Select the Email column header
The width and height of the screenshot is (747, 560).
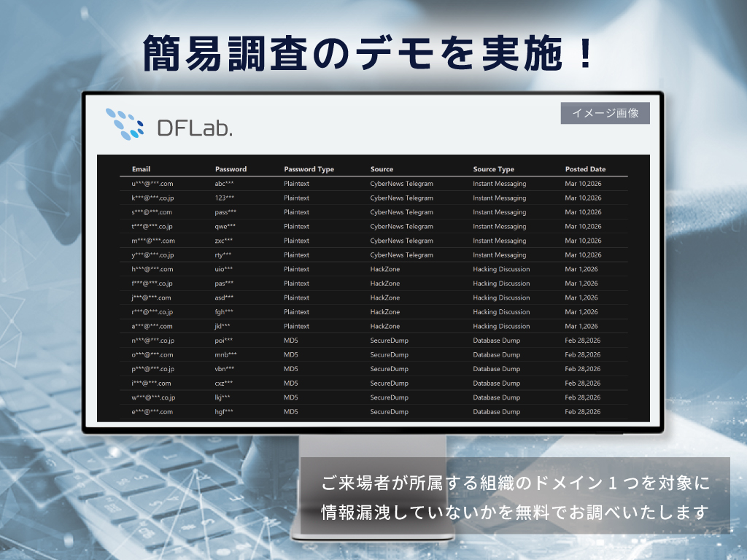pos(141,169)
